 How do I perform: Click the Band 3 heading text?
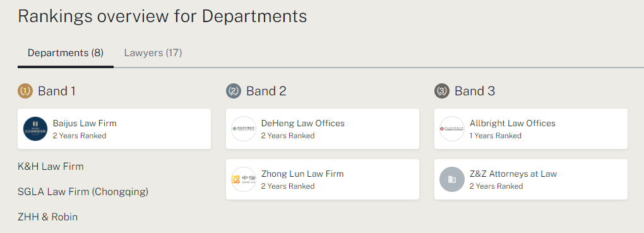point(475,91)
